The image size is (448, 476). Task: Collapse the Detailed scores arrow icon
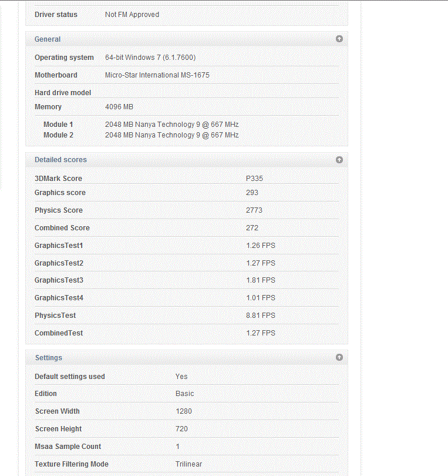(x=339, y=160)
